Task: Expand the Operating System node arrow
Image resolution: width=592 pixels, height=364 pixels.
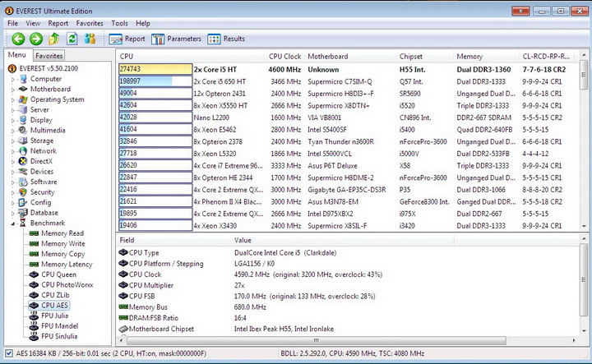Action: [x=13, y=99]
